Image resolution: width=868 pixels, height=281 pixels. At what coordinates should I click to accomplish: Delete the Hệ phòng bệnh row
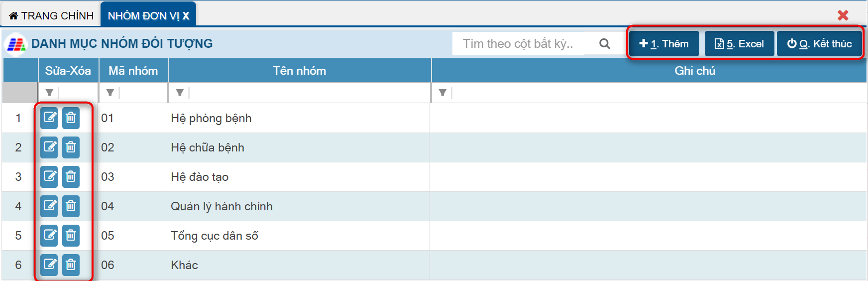tap(71, 118)
